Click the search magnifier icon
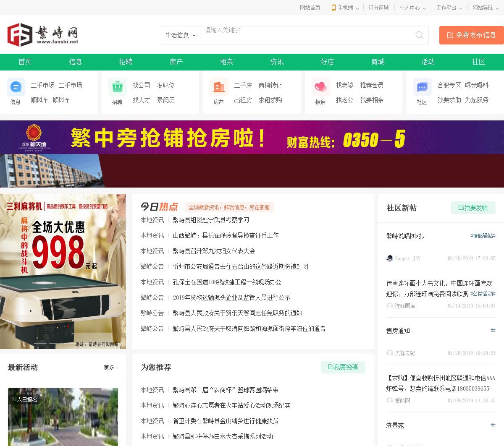This screenshot has width=504, height=446. tap(419, 35)
